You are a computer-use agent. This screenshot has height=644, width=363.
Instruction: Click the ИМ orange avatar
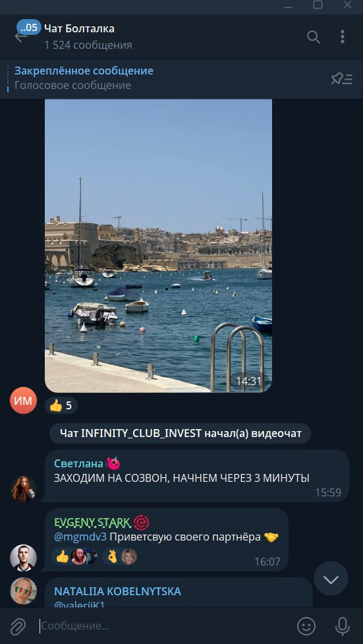point(24,401)
